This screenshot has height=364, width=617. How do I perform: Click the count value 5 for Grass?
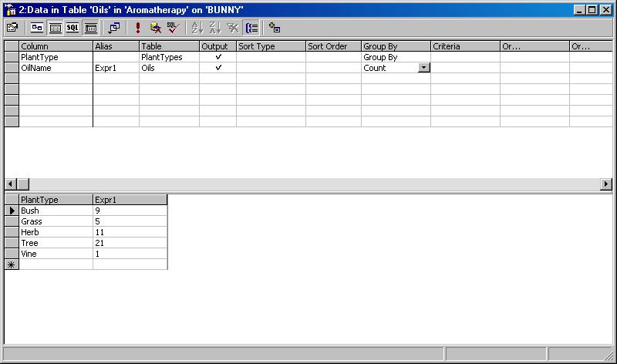pyautogui.click(x=130, y=221)
